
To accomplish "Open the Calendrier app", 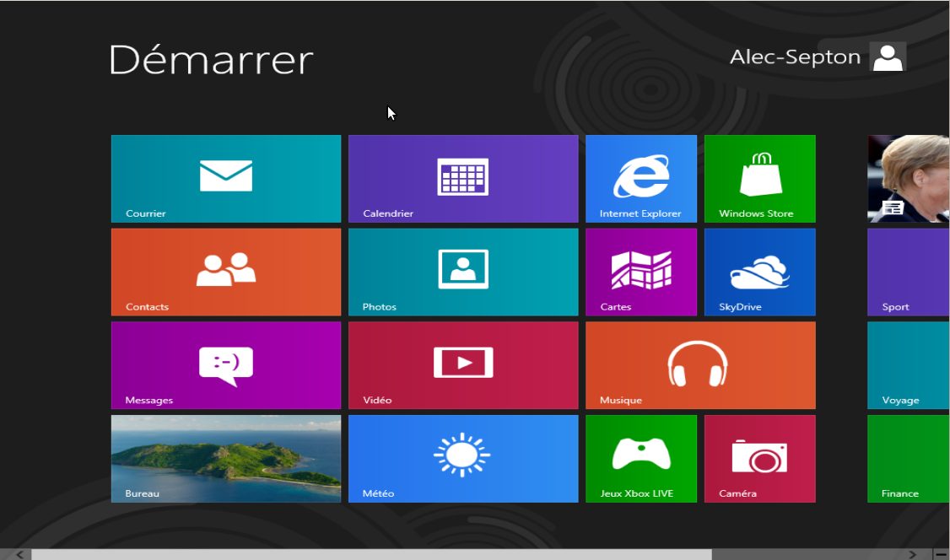I will pos(462,178).
